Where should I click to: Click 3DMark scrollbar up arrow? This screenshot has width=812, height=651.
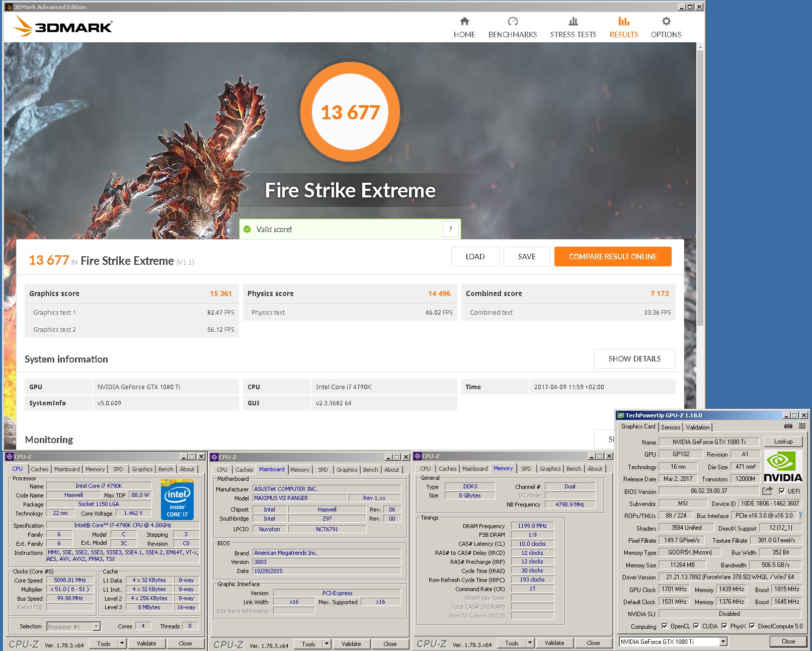(x=700, y=46)
